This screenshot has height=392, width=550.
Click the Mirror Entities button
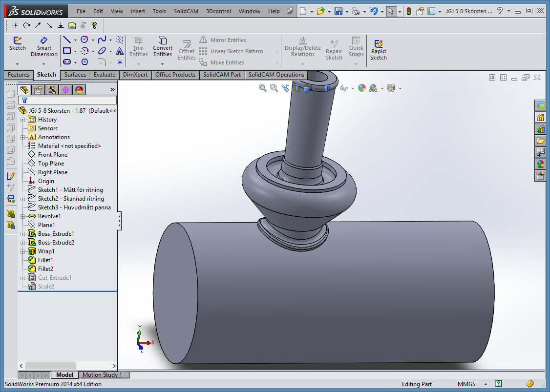(223, 40)
